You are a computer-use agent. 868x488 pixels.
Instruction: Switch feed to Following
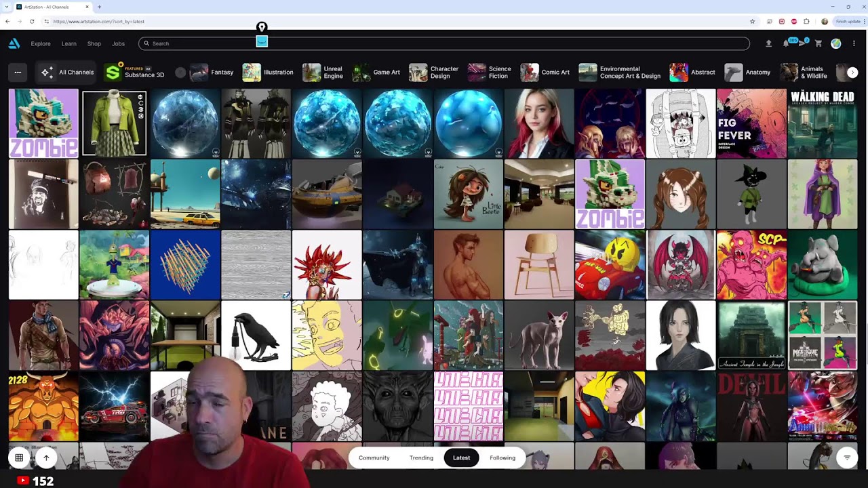[x=502, y=457]
